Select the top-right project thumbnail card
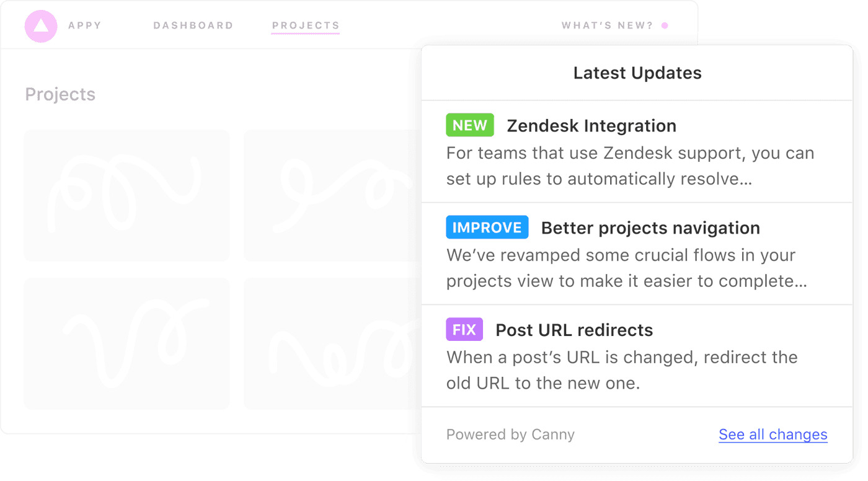Screen dimensions: 868x481 [333, 196]
